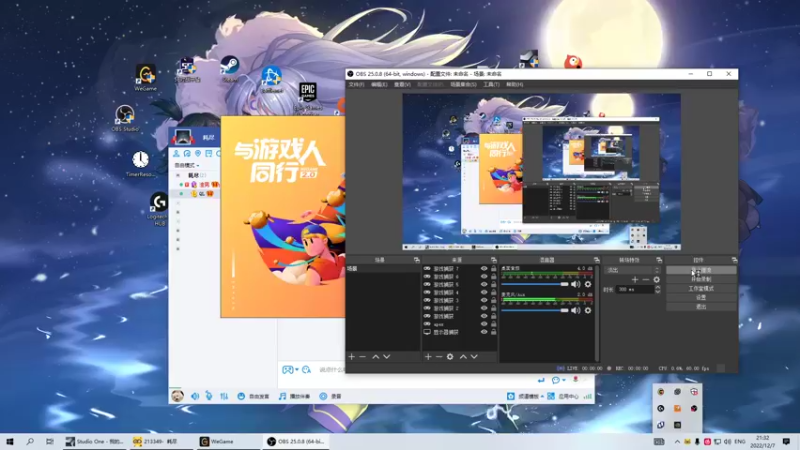Screen dimensions: 800x450
Task: Open the 淡出 transition type dropdown
Action: [632, 270]
